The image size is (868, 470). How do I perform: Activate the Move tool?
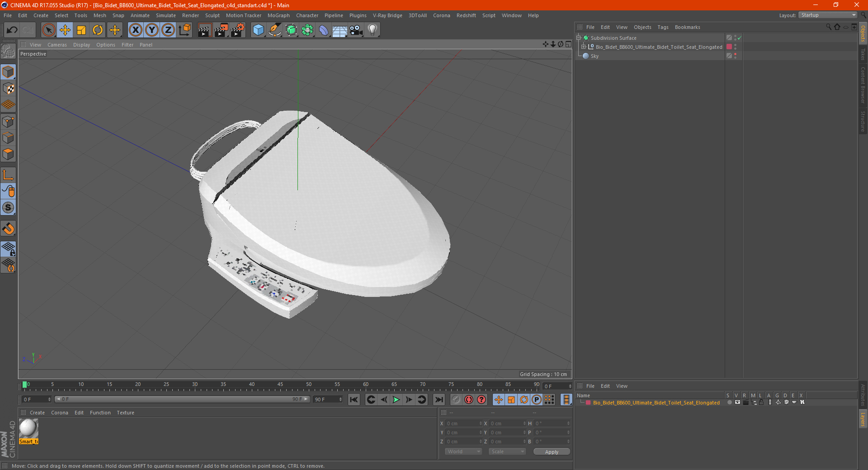(65, 30)
